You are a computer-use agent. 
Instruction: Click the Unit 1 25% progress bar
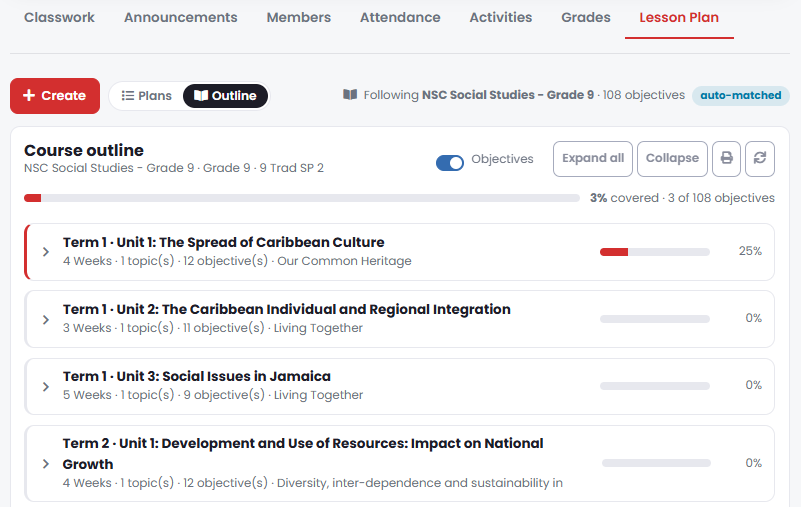tap(655, 252)
